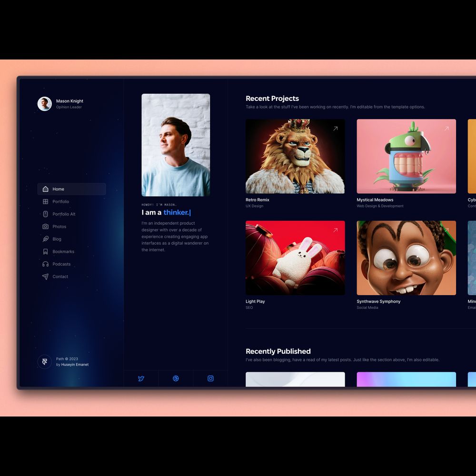The width and height of the screenshot is (476, 476).
Task: Click the arrow icon on Retro Remix card
Action: 335,129
